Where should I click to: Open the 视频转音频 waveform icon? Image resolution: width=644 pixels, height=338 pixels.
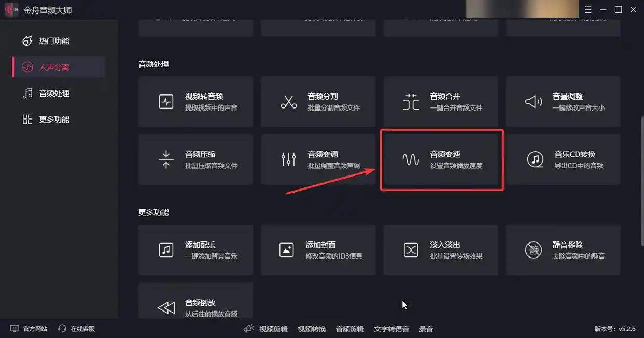(x=166, y=102)
